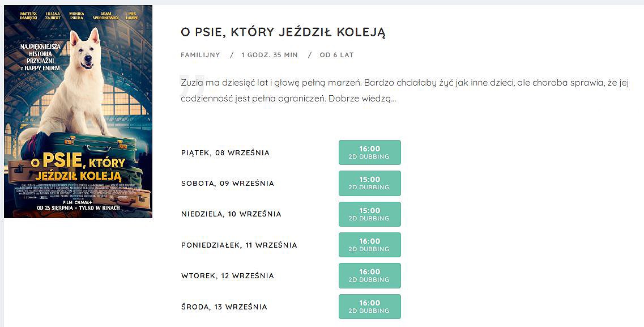The width and height of the screenshot is (644, 327).
Task: Select the NIEDZIELA, 10 WRZEŚNIA date label
Action: pos(231,214)
